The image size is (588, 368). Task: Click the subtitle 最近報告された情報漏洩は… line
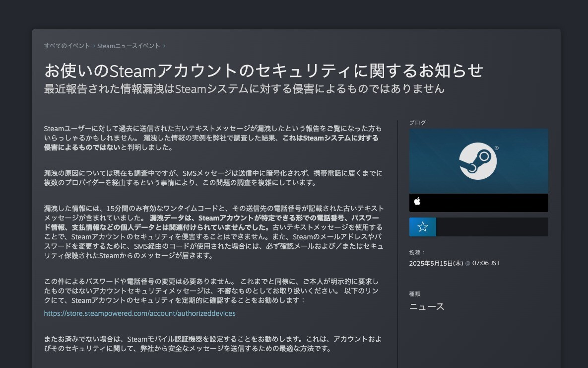[244, 88]
